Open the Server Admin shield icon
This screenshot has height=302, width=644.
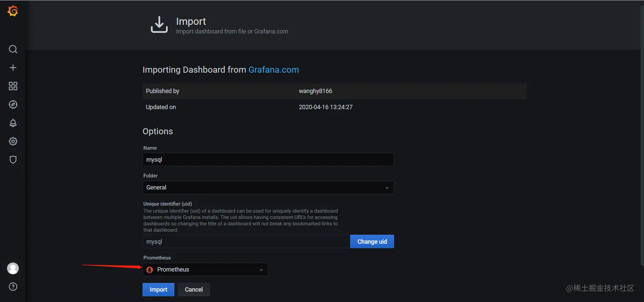(13, 160)
